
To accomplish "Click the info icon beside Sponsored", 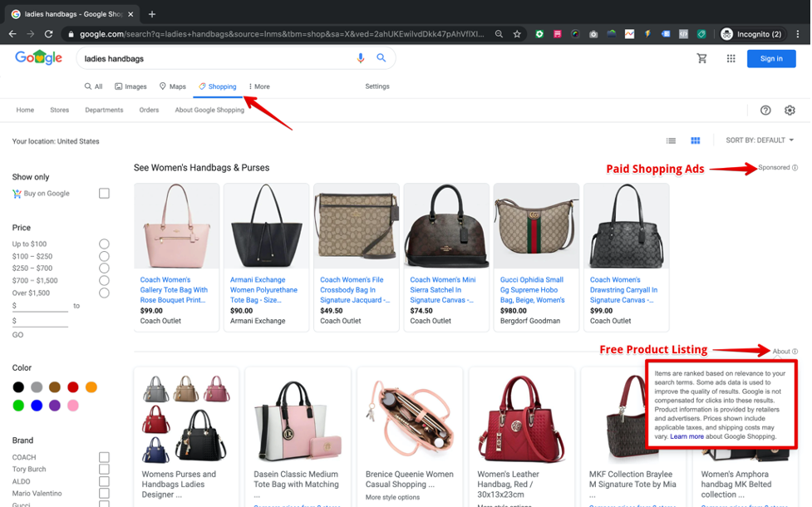I will (795, 168).
